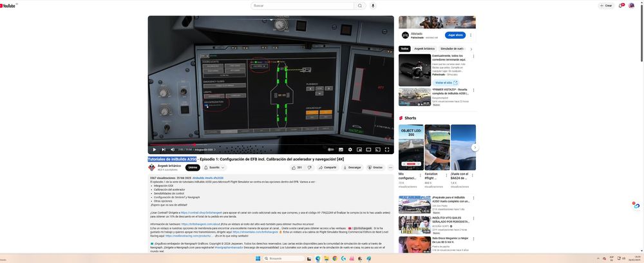Skip to the next video
Viewport: 644px width, 263px height.
pyautogui.click(x=164, y=150)
